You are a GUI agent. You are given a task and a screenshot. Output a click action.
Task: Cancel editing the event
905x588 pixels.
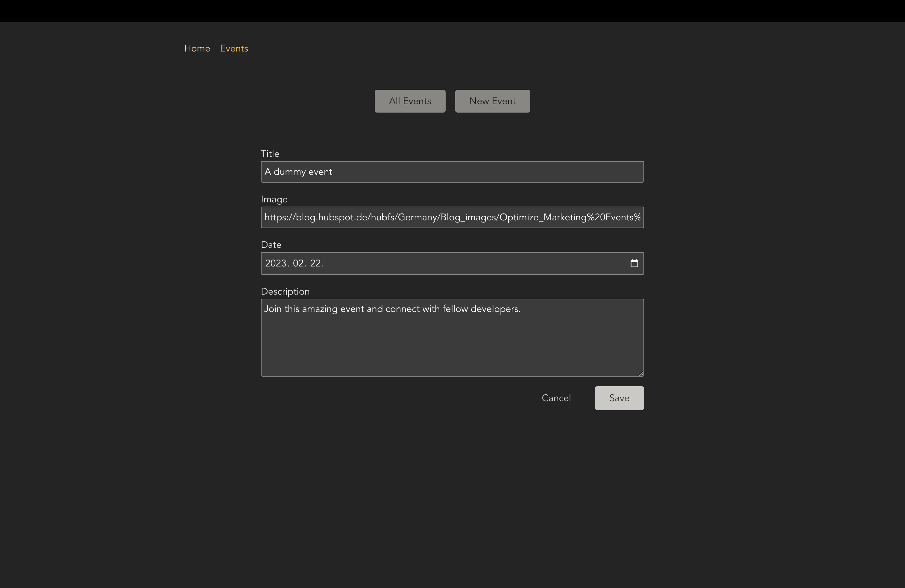click(556, 398)
